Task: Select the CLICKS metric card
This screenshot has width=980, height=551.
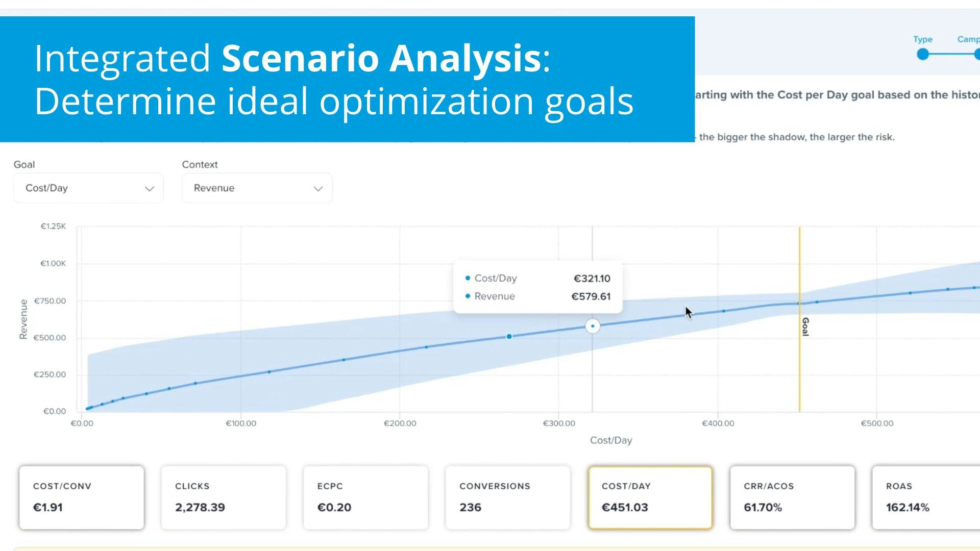Action: (x=224, y=497)
